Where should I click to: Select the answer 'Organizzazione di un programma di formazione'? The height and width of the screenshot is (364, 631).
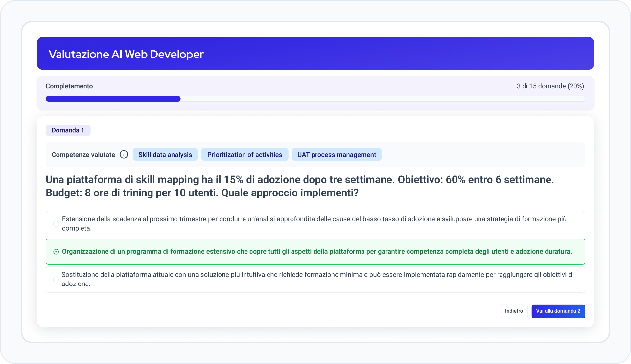click(315, 252)
